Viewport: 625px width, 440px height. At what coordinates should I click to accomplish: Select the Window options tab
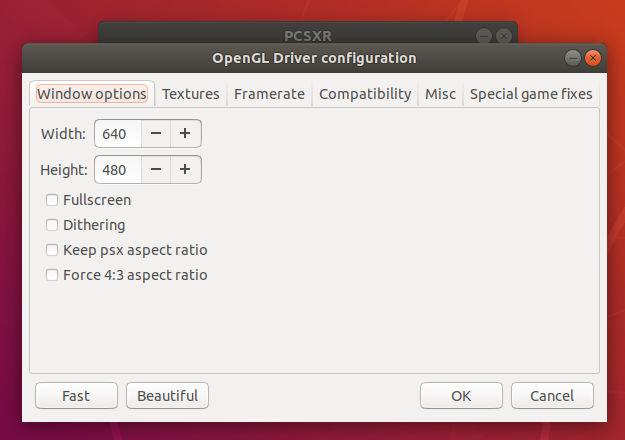[x=92, y=94]
